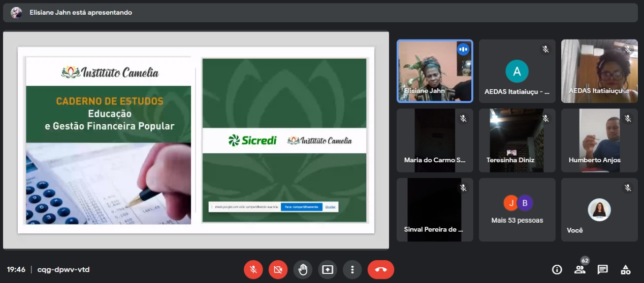Click the 'Ocultar' link
This screenshot has width=644, height=283.
[330, 207]
